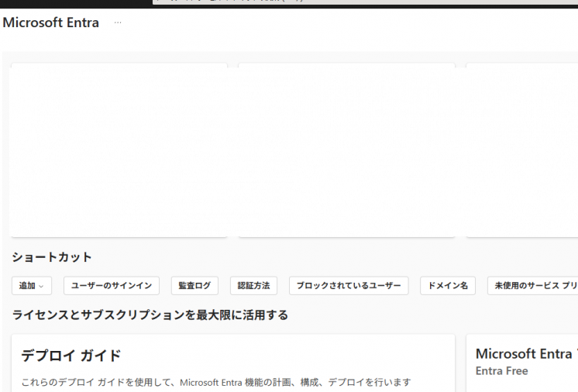Open the ellipsis menu beside Microsoft Entra
The width and height of the screenshot is (578, 392).
(118, 22)
